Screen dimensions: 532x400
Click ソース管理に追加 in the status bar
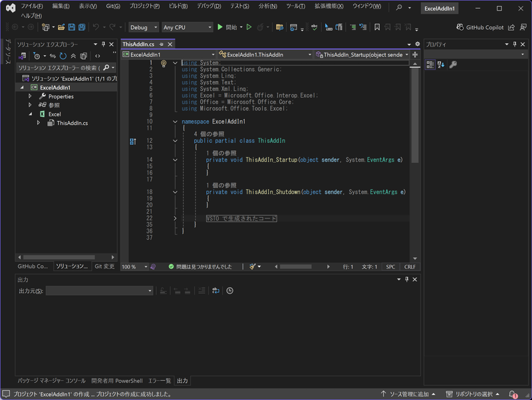(x=408, y=394)
